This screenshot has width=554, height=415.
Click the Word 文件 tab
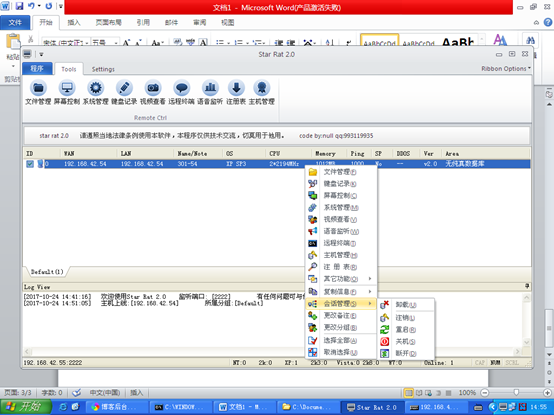(x=15, y=23)
